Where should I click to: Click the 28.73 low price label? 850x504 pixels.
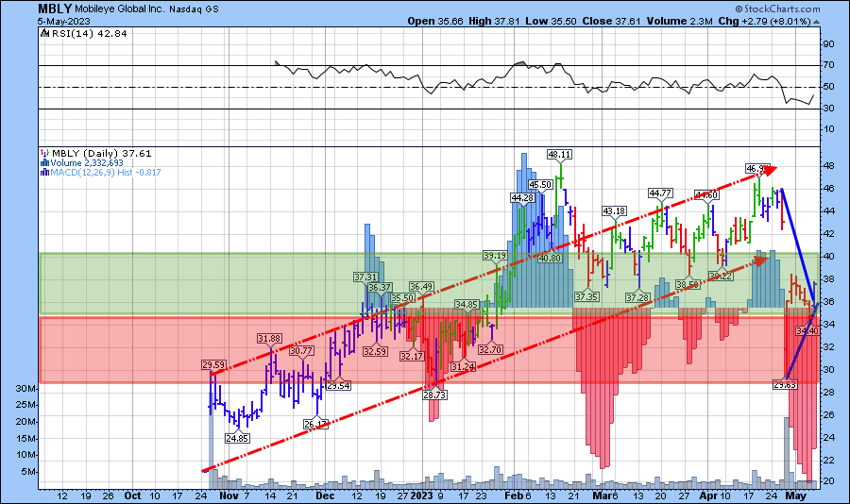[434, 395]
